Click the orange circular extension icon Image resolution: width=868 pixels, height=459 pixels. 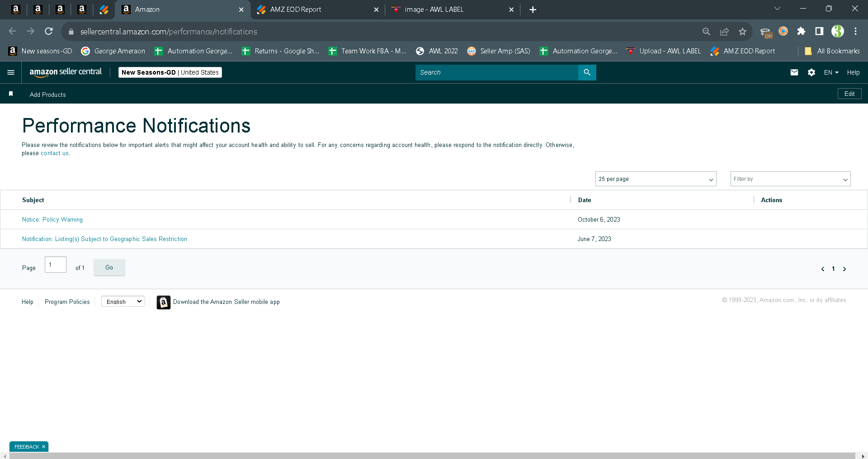[x=783, y=31]
